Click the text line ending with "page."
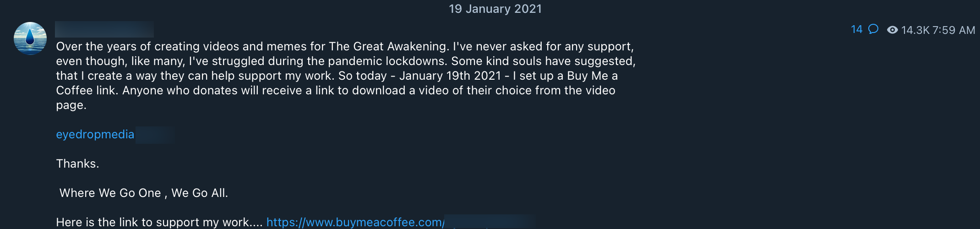980x229 pixels. pos(71,105)
